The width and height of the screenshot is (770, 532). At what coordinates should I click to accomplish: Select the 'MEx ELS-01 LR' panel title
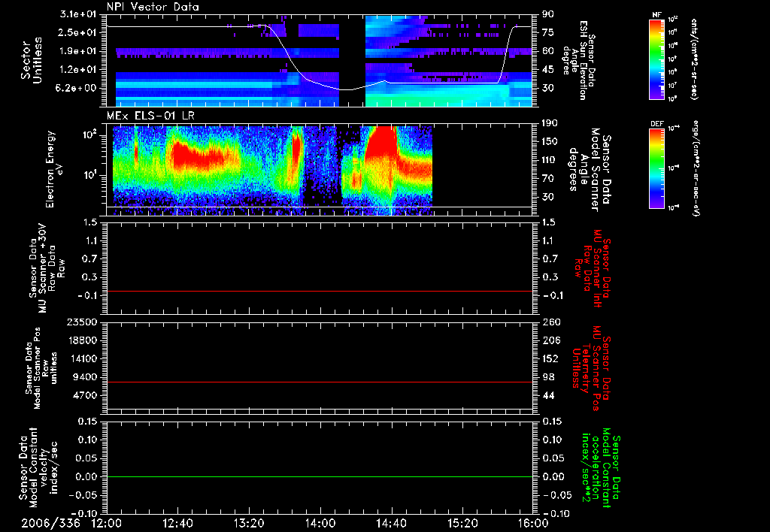point(150,116)
